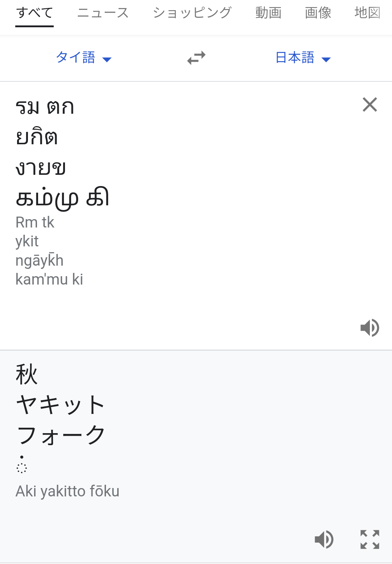392x564 pixels.
Task: Click the translated kanji 秋
Action: click(x=26, y=374)
